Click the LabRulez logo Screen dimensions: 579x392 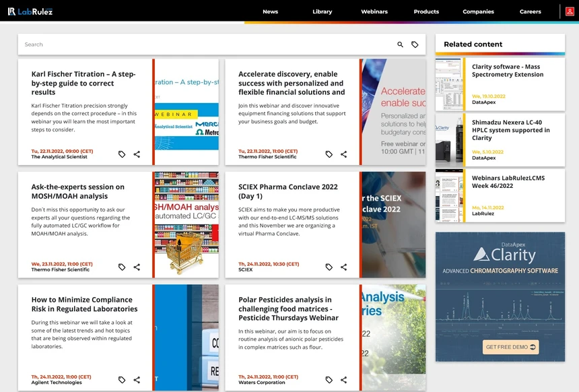[30, 11]
